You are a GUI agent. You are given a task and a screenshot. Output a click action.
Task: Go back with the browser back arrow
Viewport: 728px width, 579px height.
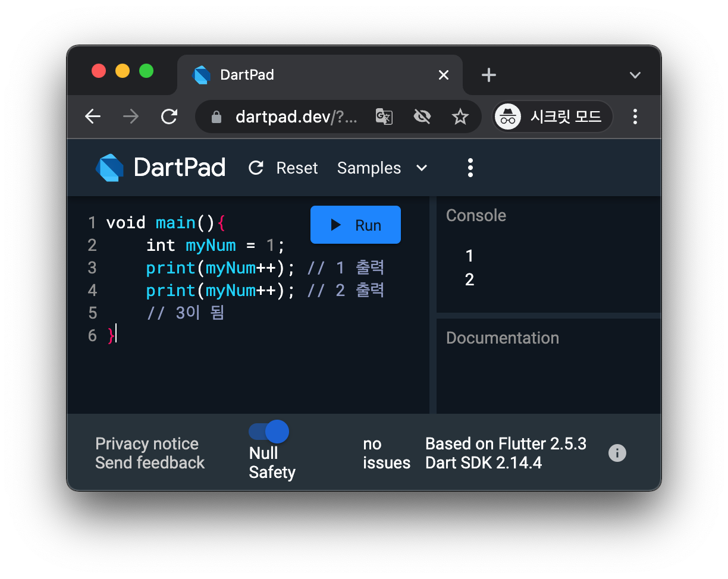[x=93, y=117]
